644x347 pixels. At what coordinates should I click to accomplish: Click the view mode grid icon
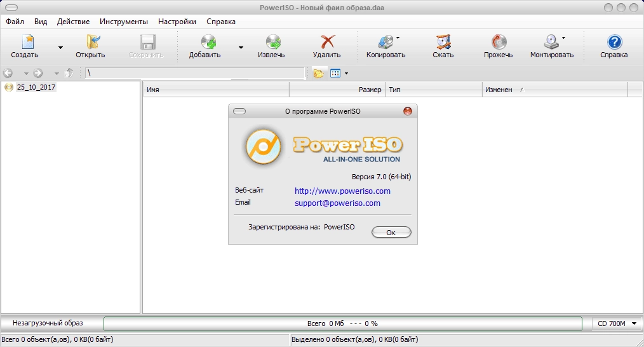pyautogui.click(x=335, y=73)
